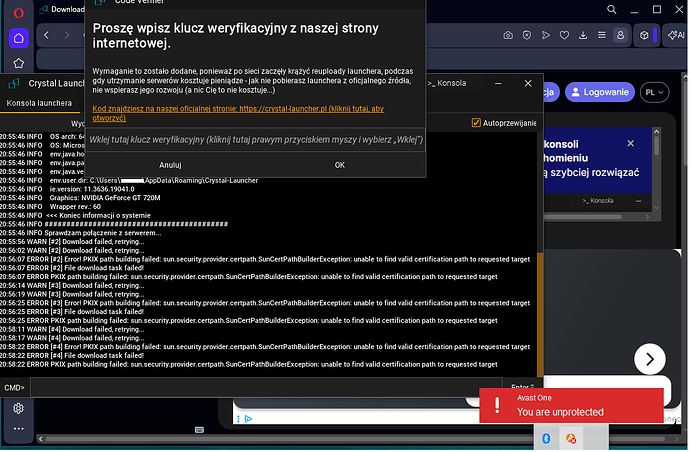Expand the sidebar three-dots more menu
This screenshot has width=690, height=452.
click(18, 429)
